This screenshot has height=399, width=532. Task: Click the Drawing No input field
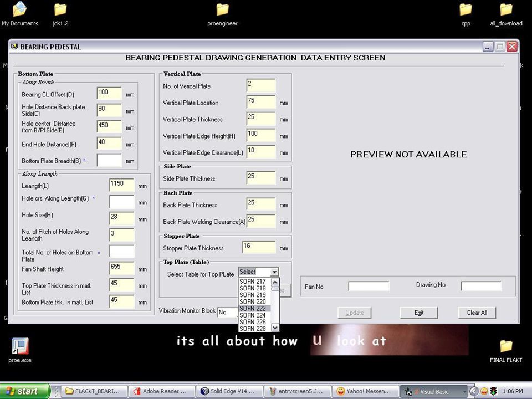[481, 287]
